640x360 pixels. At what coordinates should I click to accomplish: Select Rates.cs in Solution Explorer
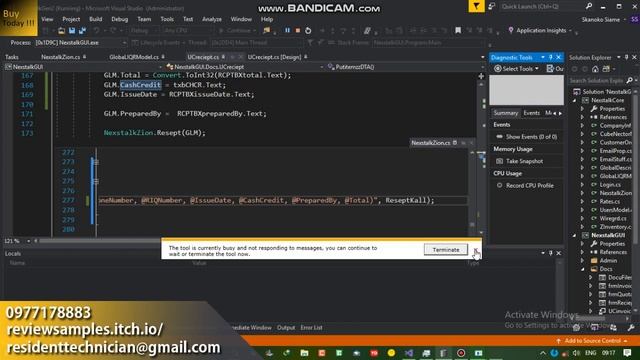coord(609,202)
